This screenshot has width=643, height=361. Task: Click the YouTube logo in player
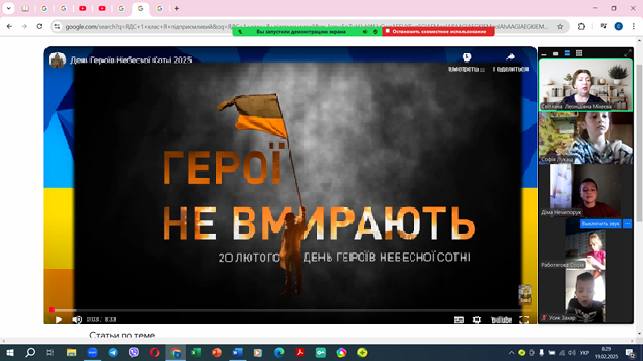(502, 320)
